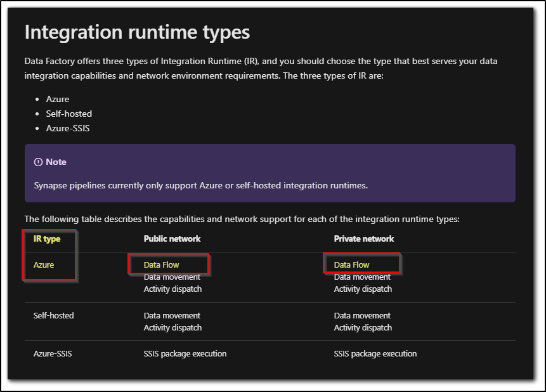Click the 'Public network' column header
The height and width of the screenshot is (392, 546).
(172, 238)
